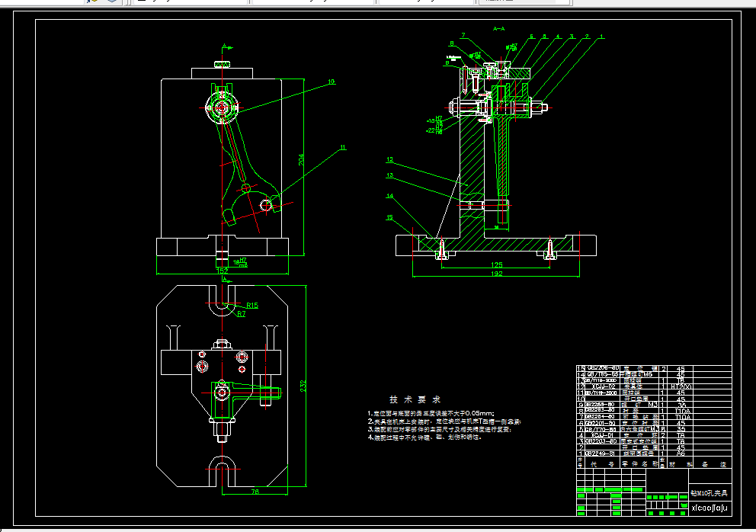Click the A-A section view title

coord(499,28)
